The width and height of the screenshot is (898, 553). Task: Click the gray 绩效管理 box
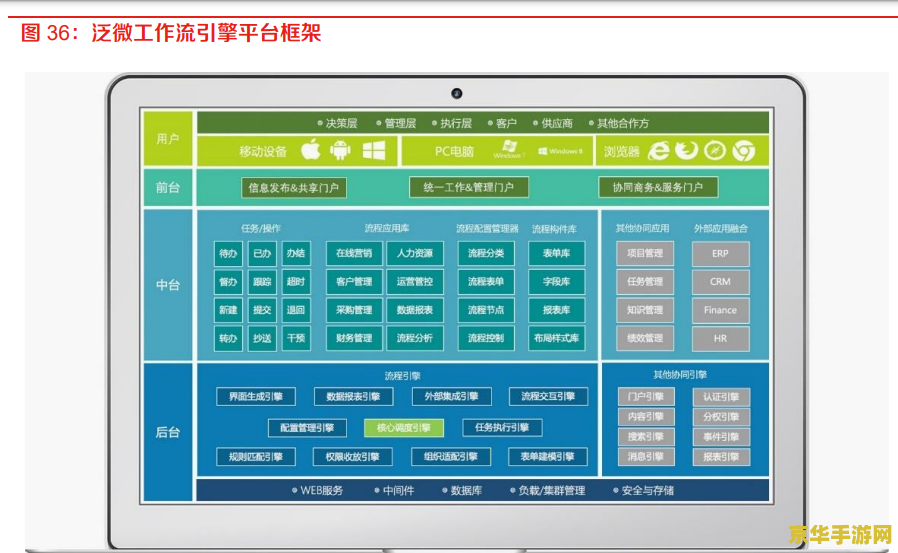[645, 338]
